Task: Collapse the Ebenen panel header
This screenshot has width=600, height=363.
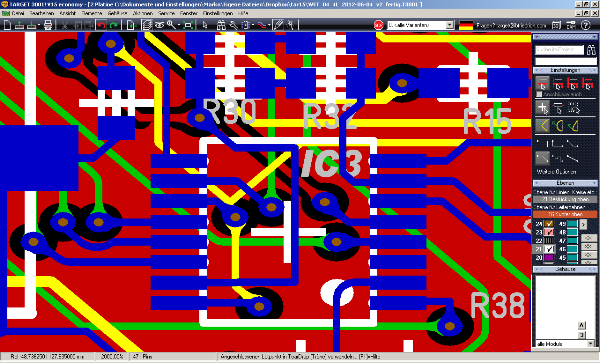Action: [565, 183]
